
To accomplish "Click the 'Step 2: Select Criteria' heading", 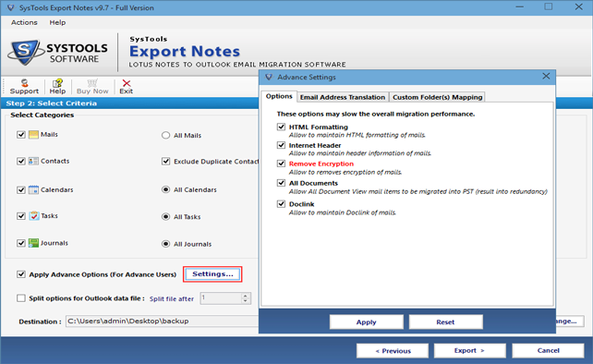I will pos(52,103).
